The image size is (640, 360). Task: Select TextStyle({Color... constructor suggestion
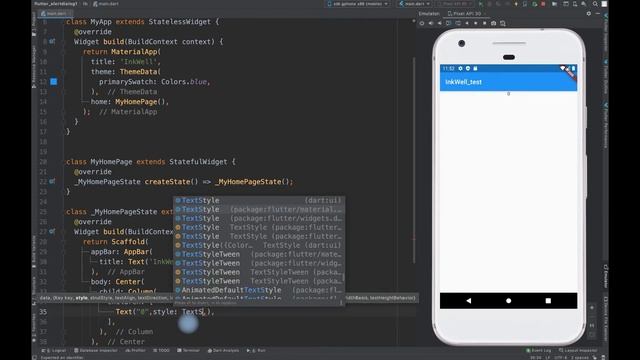click(259, 245)
